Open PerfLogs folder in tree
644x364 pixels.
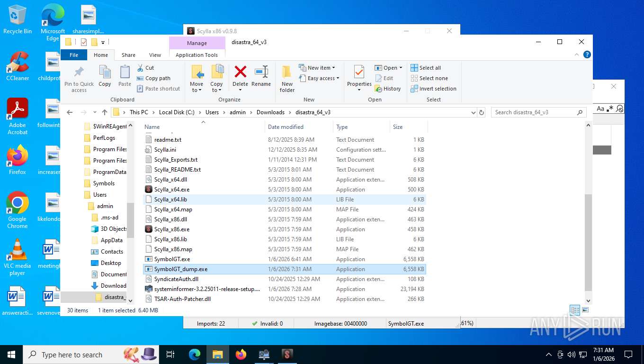(x=104, y=138)
